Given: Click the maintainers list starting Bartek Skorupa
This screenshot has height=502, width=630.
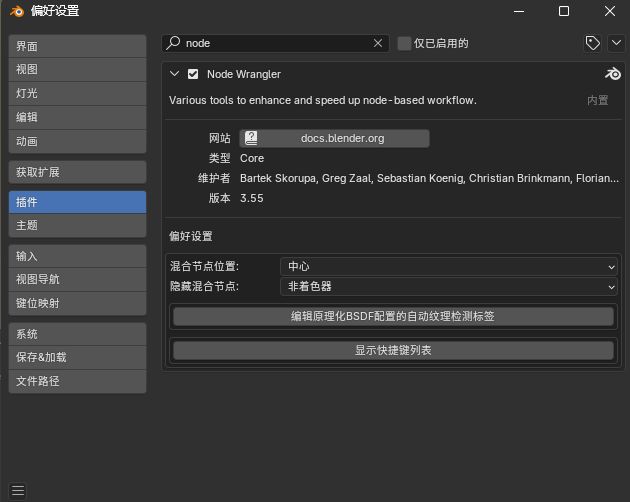Looking at the screenshot, I should point(429,178).
